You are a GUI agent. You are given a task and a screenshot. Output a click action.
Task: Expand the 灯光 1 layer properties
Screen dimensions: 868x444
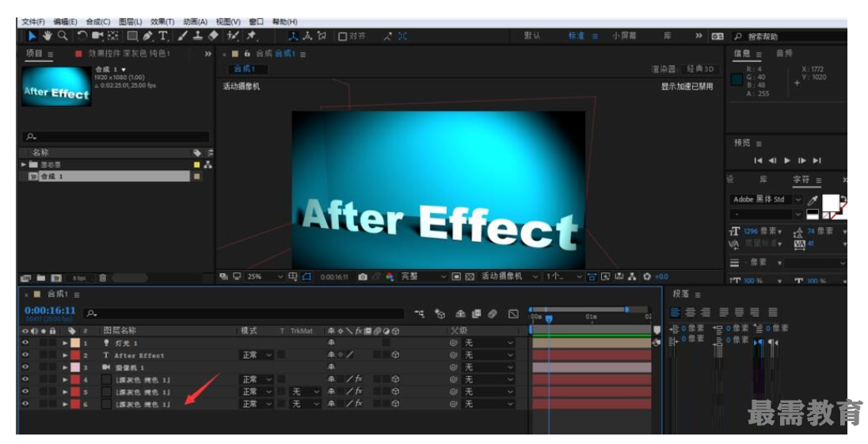click(65, 343)
